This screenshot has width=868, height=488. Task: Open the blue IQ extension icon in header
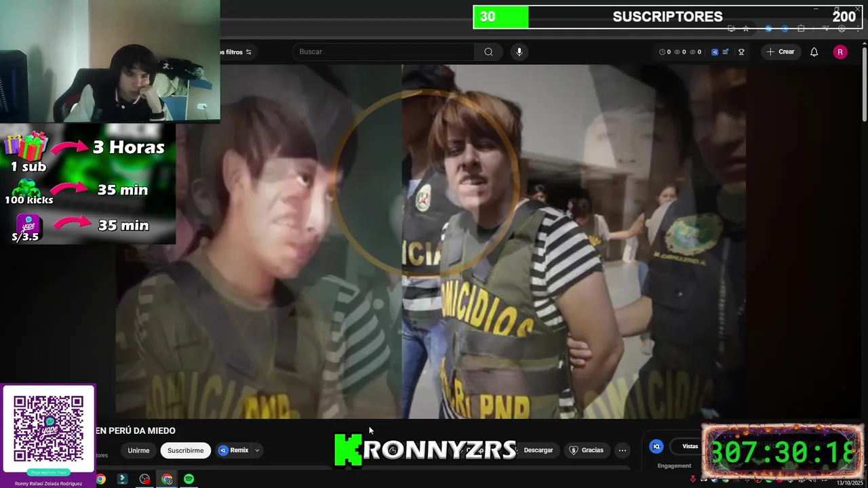(715, 52)
